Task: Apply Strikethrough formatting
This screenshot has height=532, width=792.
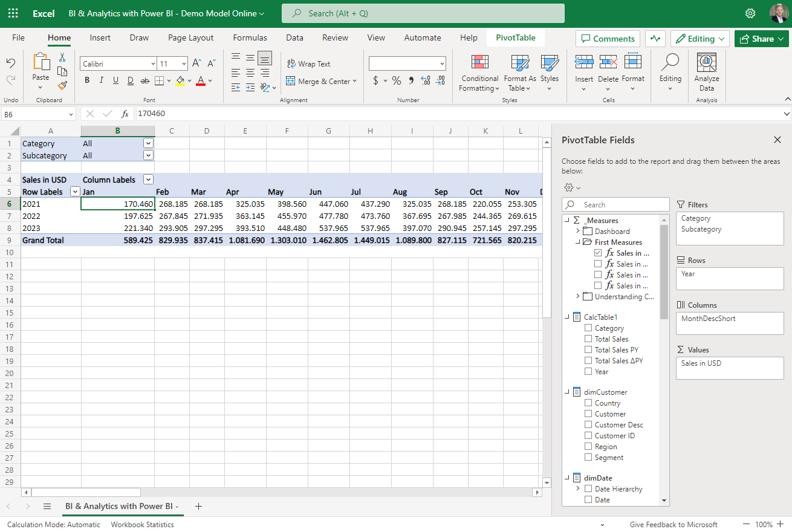Action: click(144, 80)
